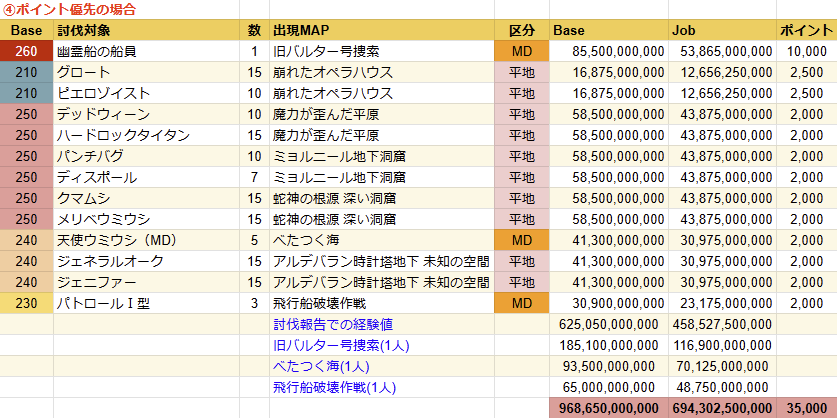Click アルデバラン時計塔地下 in the ジェニファー row
This screenshot has height=418, width=837.
tap(346, 282)
